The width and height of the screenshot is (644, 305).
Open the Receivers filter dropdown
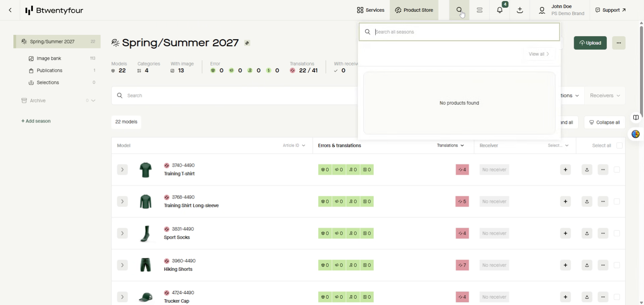click(605, 96)
